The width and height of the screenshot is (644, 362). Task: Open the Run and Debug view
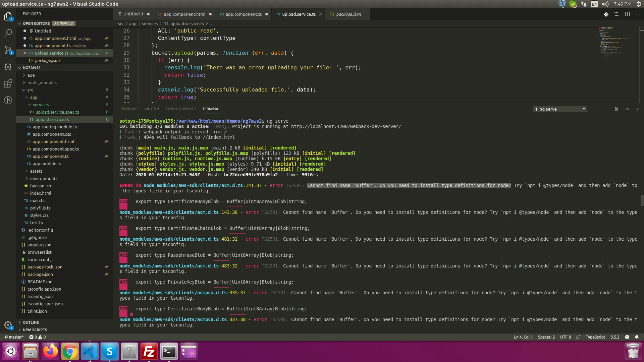8,67
